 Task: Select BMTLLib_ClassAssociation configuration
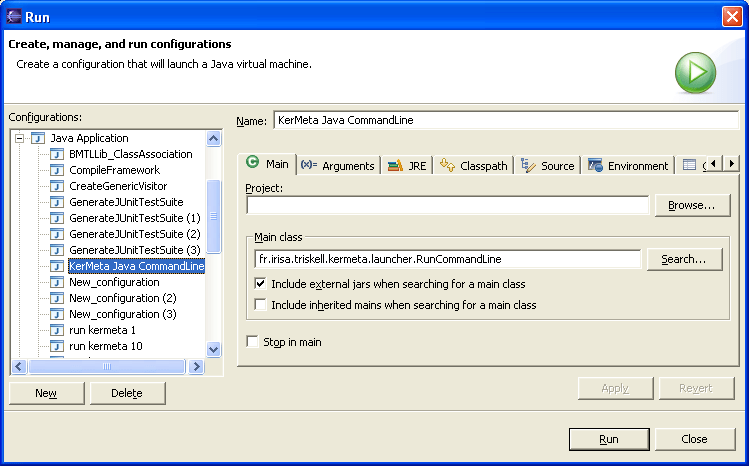[x=131, y=154]
